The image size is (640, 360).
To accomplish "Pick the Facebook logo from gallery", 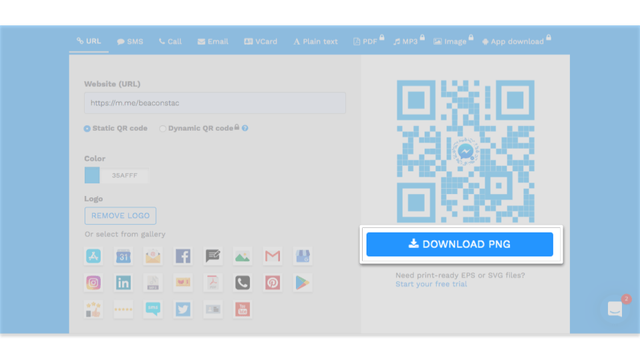I will click(x=183, y=256).
